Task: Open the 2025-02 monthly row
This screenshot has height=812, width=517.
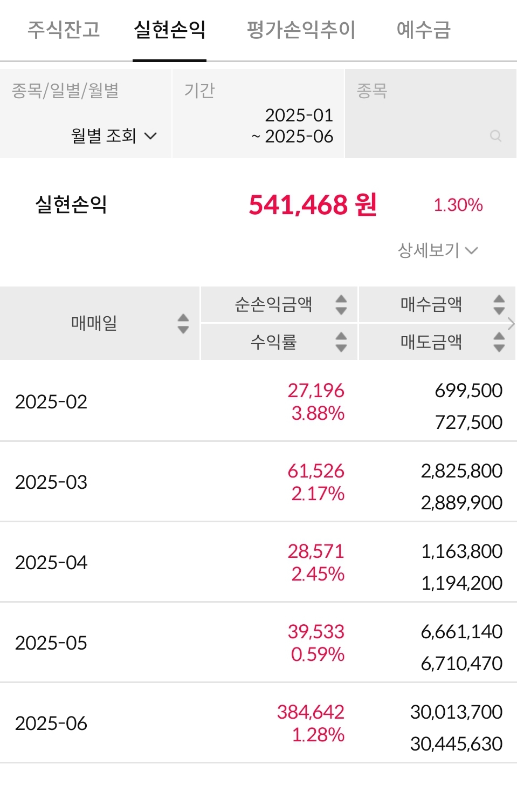Action: pos(258,401)
